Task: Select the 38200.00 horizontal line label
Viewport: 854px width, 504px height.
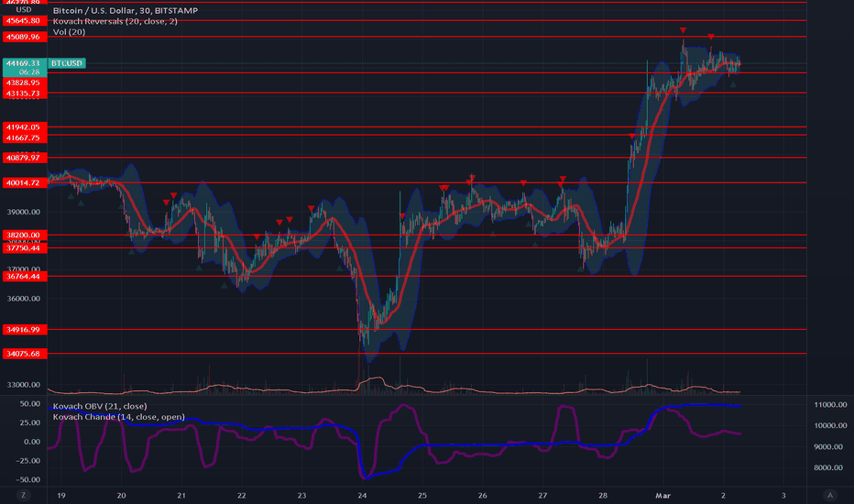Action: tap(25, 235)
